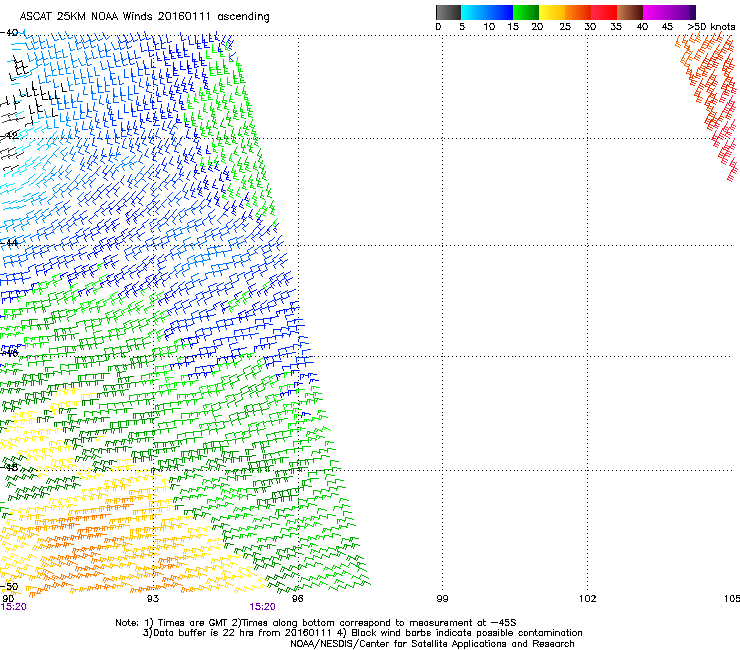Click the 93 longitude axis label

point(152,599)
